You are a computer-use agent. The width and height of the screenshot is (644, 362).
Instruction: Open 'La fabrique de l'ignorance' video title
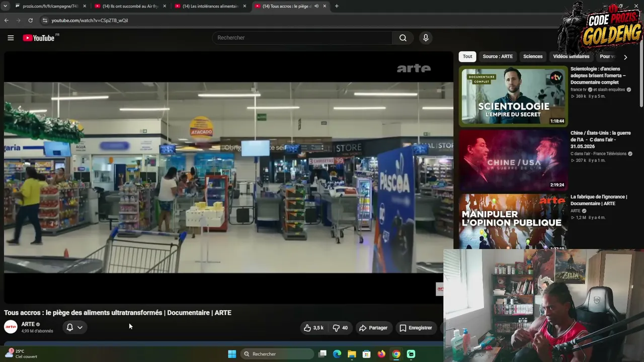pos(599,200)
